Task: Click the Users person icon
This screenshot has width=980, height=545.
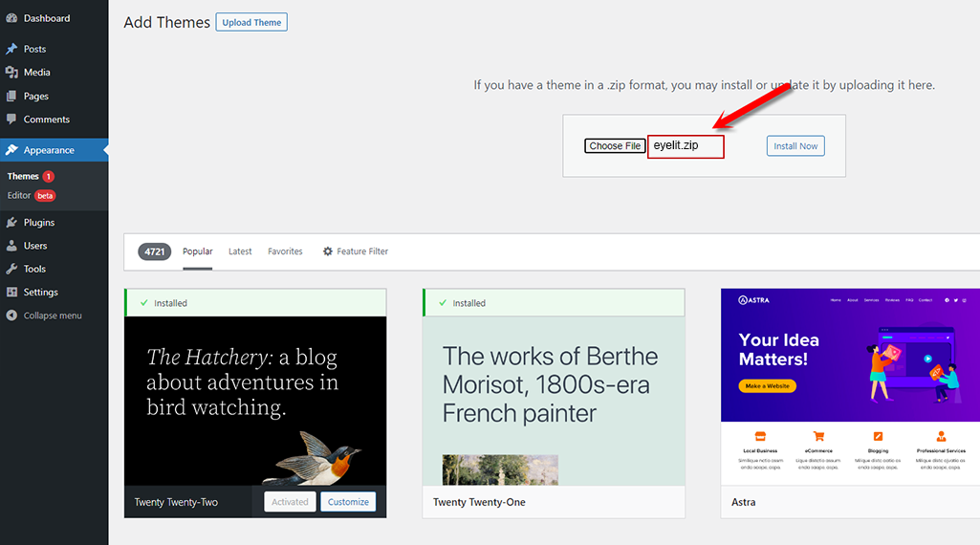Action: [x=11, y=246]
